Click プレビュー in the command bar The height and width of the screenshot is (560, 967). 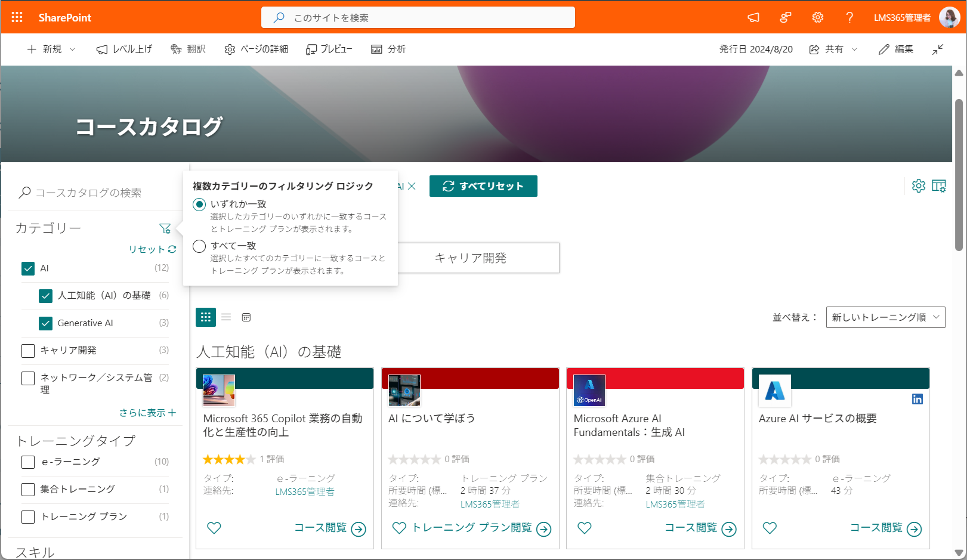coord(329,49)
